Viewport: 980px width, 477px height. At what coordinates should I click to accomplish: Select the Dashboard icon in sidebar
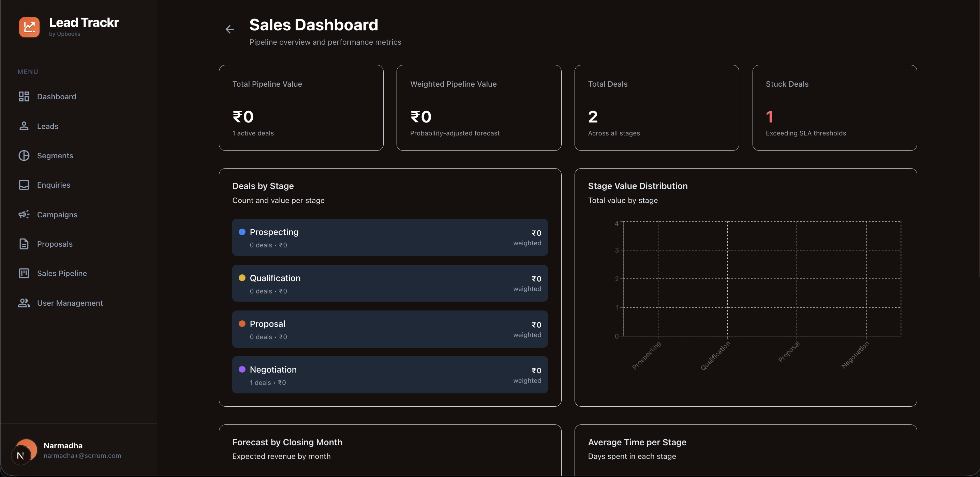tap(24, 96)
